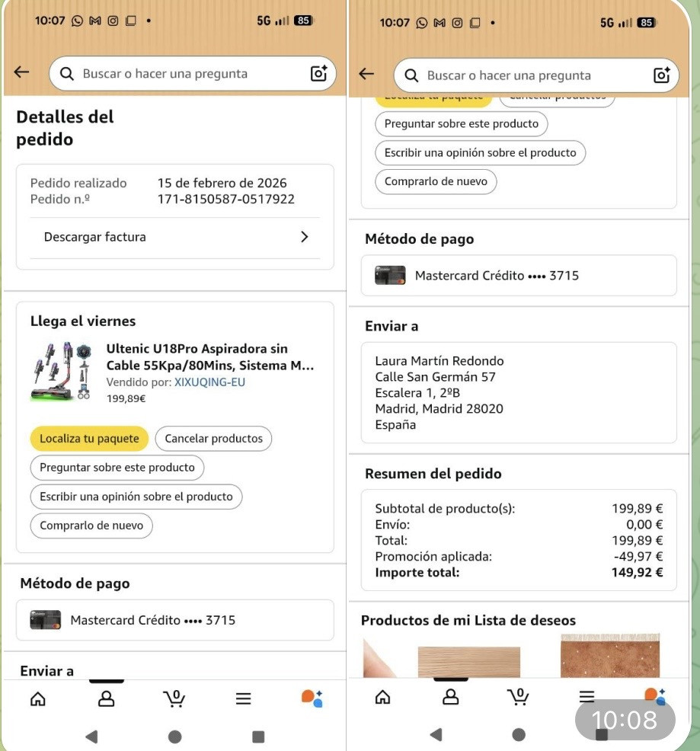Open the XIXUQING-EU seller link
This screenshot has height=751, width=700.
209,382
